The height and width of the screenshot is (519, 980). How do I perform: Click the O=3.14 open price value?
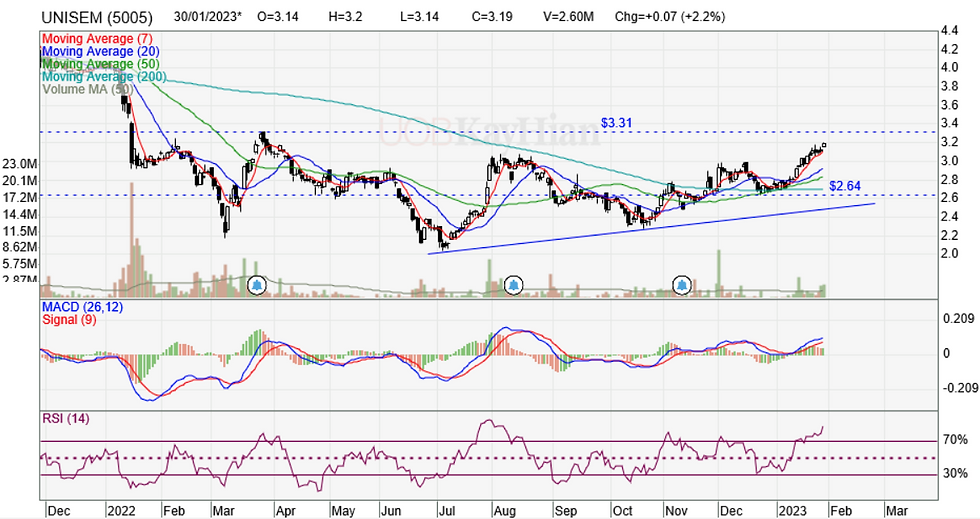(x=278, y=17)
